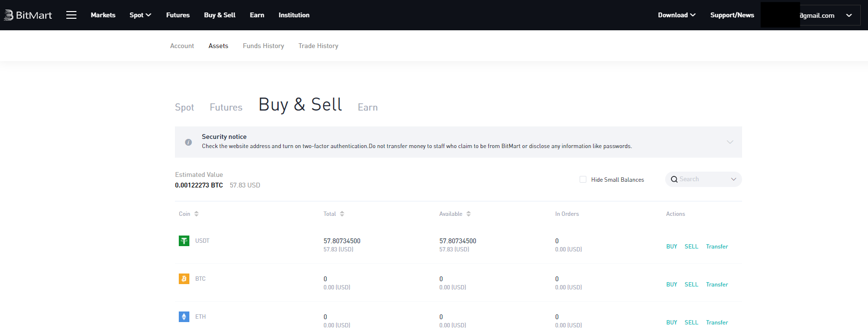This screenshot has width=868, height=336.
Task: Expand the Security notice panel
Action: click(730, 142)
